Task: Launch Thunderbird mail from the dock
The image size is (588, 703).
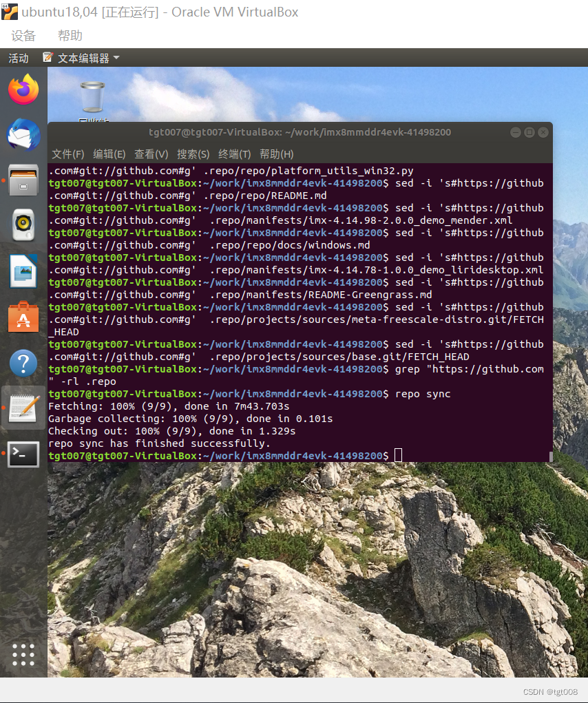Action: (23, 135)
